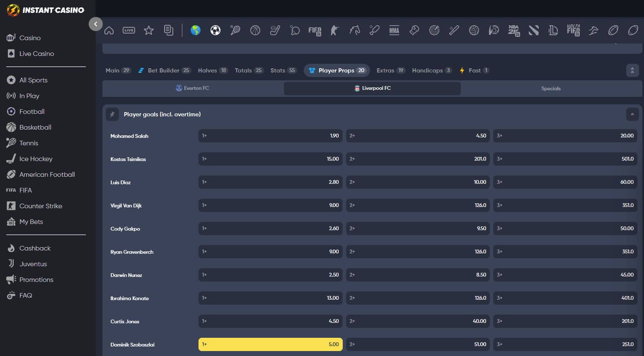The width and height of the screenshot is (644, 356).
Task: Open the Player Props tab
Action: [337, 70]
